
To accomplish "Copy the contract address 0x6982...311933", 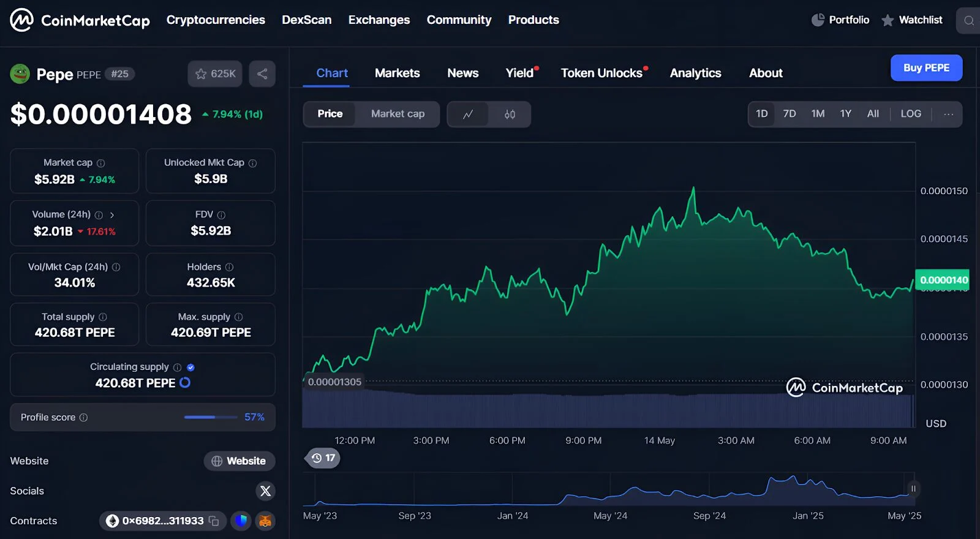I will click(x=214, y=521).
